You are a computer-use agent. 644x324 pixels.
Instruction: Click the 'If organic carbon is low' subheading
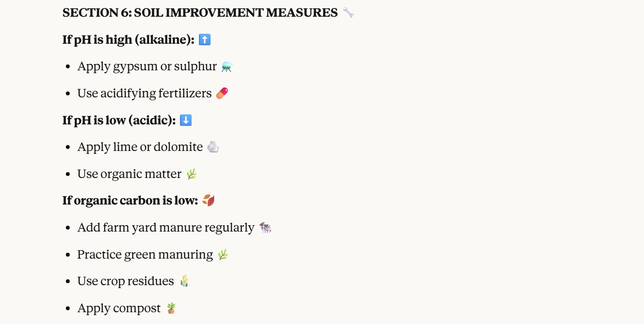pos(130,201)
